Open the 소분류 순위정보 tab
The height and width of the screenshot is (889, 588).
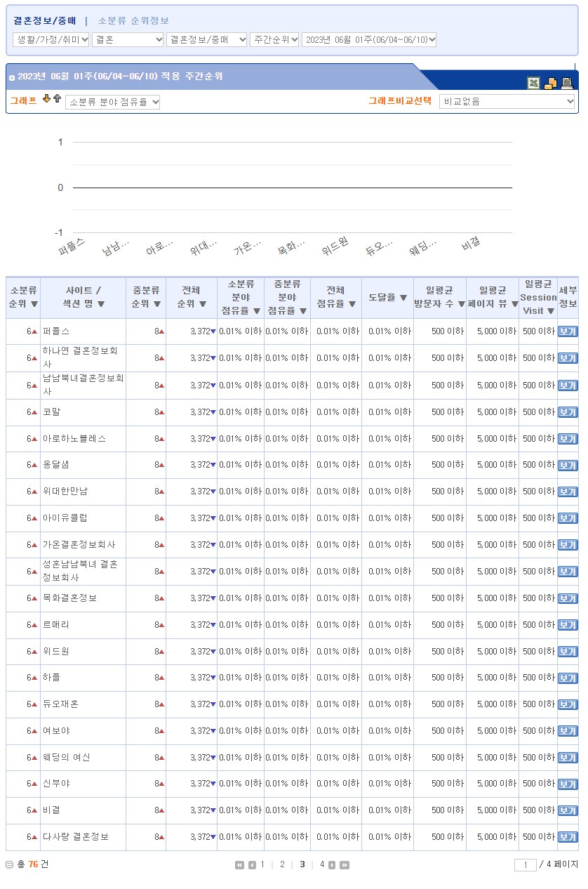(133, 21)
